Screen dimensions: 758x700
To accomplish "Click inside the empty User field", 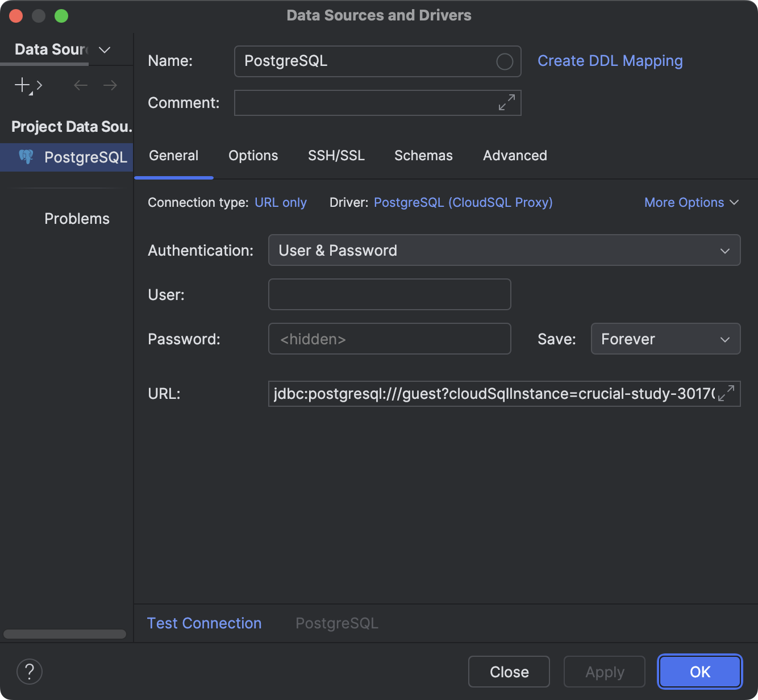I will 389,294.
